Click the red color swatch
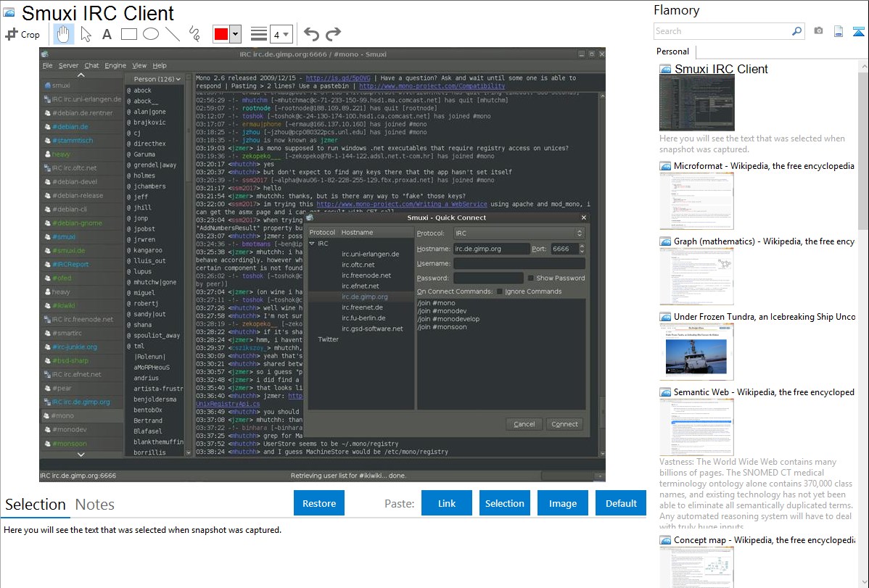 coord(221,34)
